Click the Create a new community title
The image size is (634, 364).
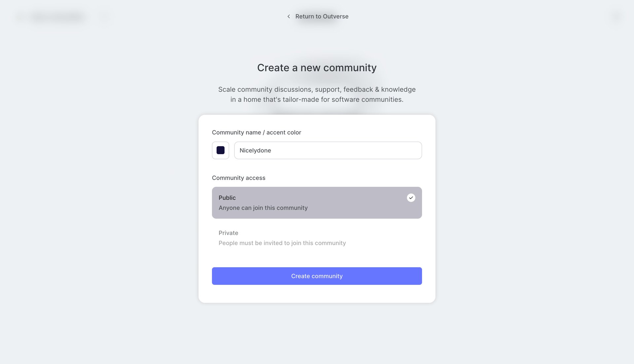click(317, 68)
